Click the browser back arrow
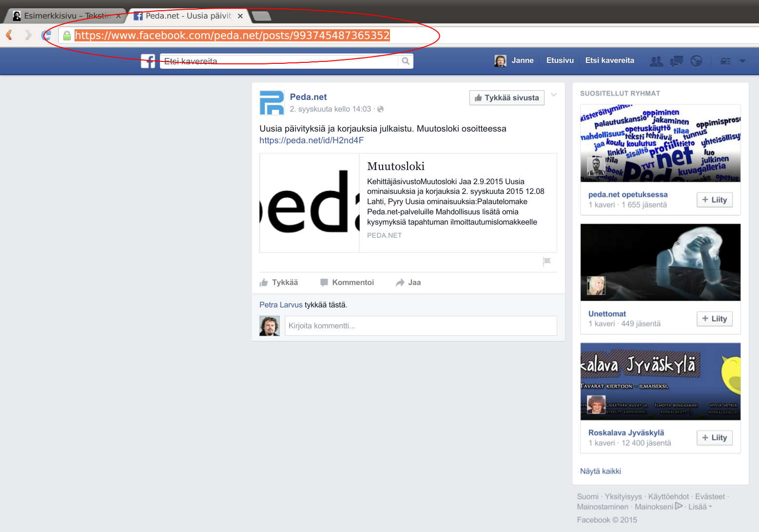Viewport: 759px width, 532px height. point(9,35)
